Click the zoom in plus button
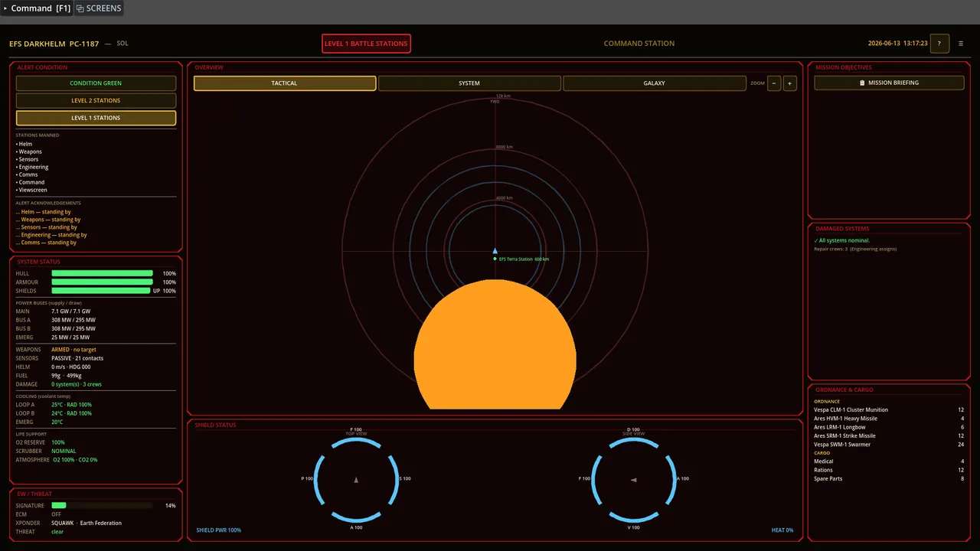 tap(789, 83)
